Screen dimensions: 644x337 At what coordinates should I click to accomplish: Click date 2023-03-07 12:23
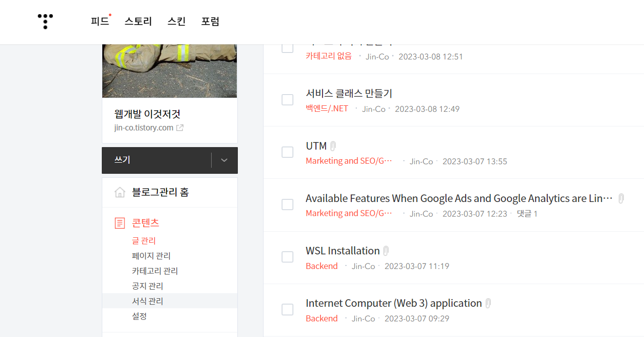(x=475, y=214)
